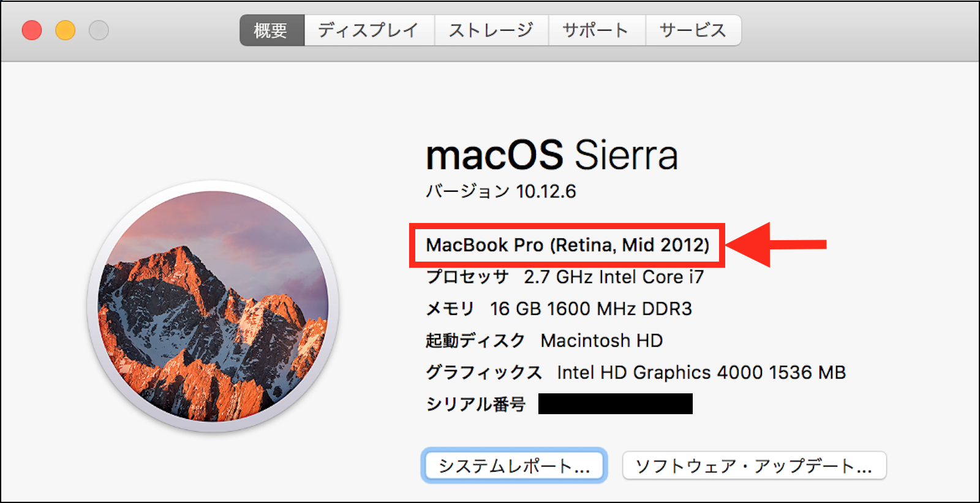Click the 起動ディスク Macintosh HD line
Image resolution: width=980 pixels, height=503 pixels.
[x=544, y=341]
